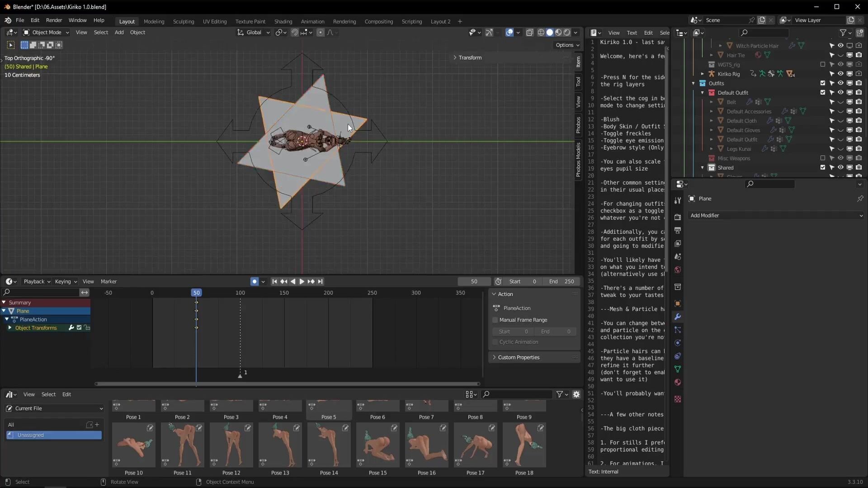Hide the Default Outfit collection in viewport
The width and height of the screenshot is (868, 488).
[840, 92]
